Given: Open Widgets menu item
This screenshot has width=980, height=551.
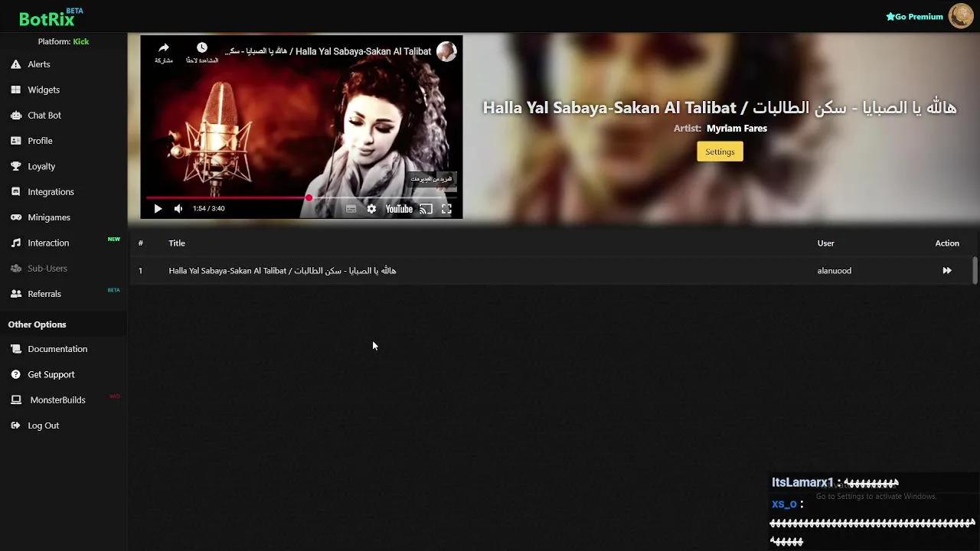Looking at the screenshot, I should tap(44, 90).
